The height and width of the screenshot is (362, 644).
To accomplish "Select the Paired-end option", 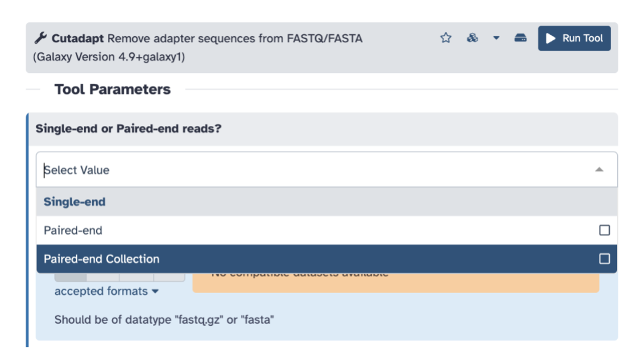I will 327,230.
